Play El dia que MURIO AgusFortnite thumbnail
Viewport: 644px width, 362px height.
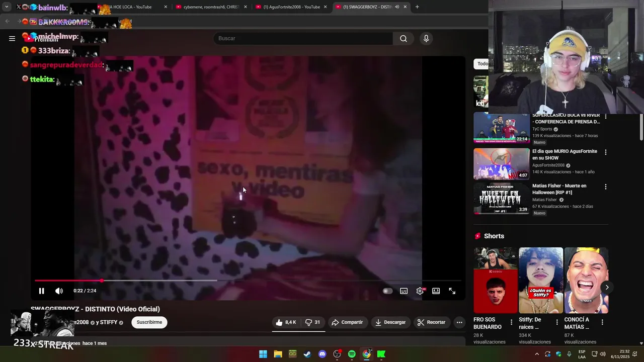(x=502, y=164)
